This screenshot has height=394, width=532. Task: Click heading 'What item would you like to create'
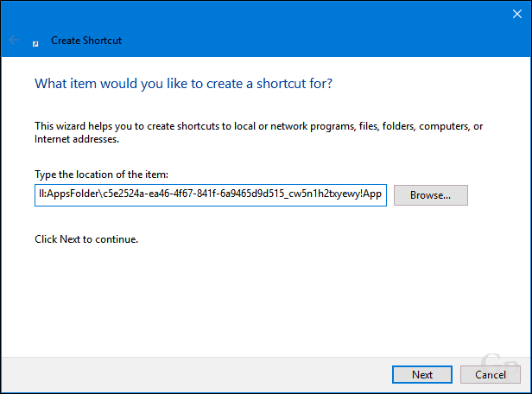point(183,84)
